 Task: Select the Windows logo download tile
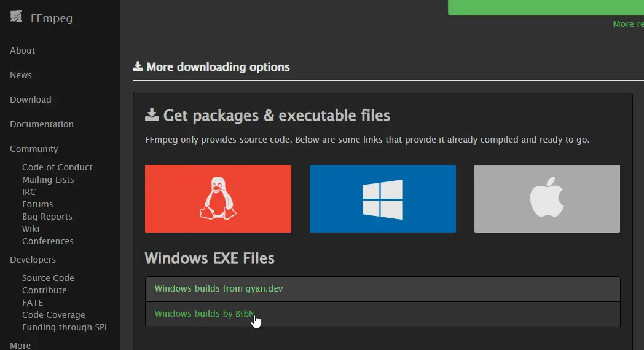pyautogui.click(x=383, y=199)
